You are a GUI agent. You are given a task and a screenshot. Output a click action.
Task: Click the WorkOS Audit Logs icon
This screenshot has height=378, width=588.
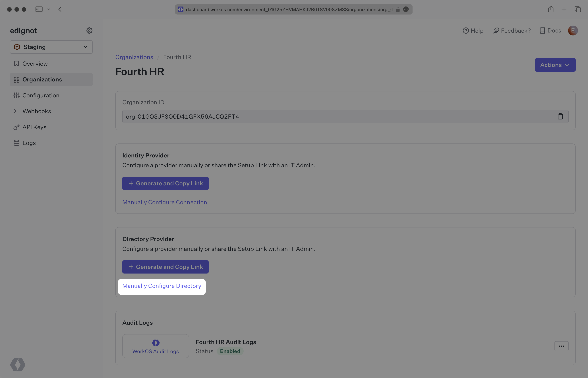point(155,342)
